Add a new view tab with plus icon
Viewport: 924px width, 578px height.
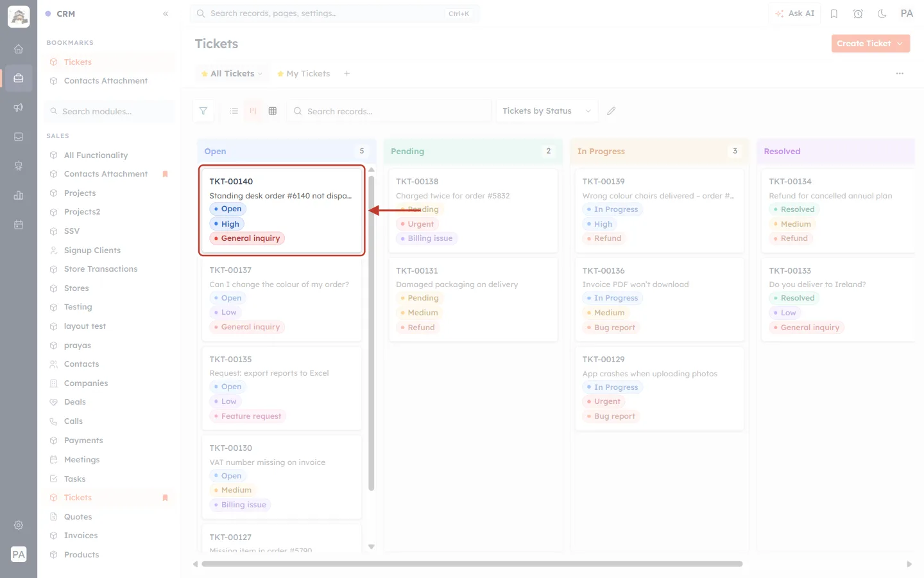(347, 74)
